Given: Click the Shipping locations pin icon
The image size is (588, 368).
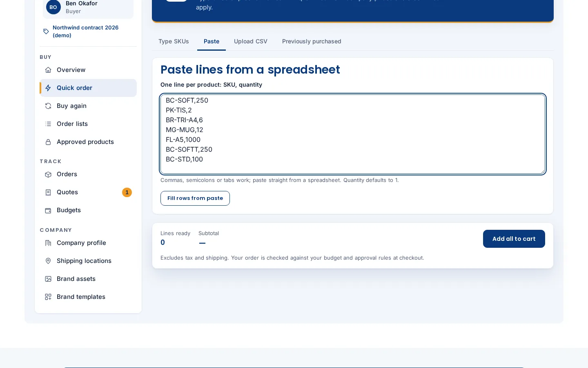Looking at the screenshot, I should pyautogui.click(x=48, y=261).
